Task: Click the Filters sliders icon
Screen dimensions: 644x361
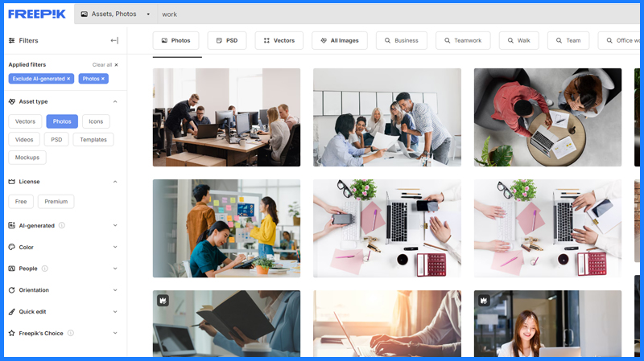Action: 11,41
